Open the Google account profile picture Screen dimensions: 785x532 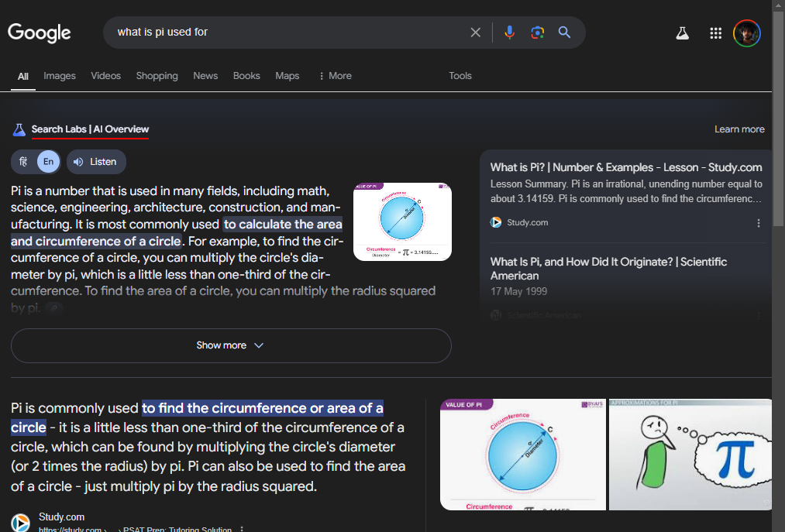point(746,33)
